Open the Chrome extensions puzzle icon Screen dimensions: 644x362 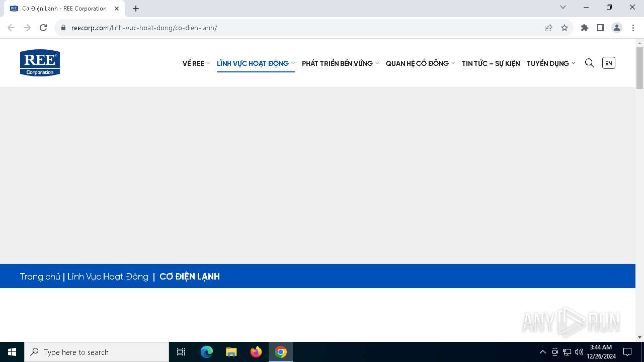(585, 28)
